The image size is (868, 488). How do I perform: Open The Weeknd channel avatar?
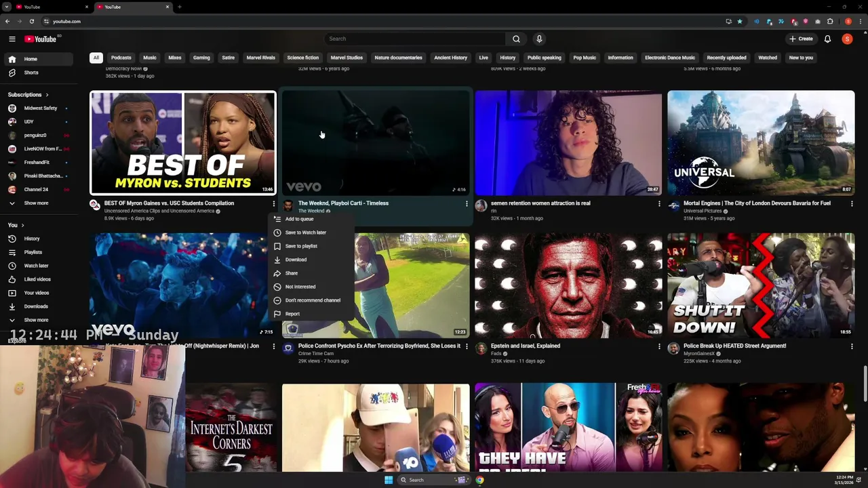pyautogui.click(x=288, y=205)
